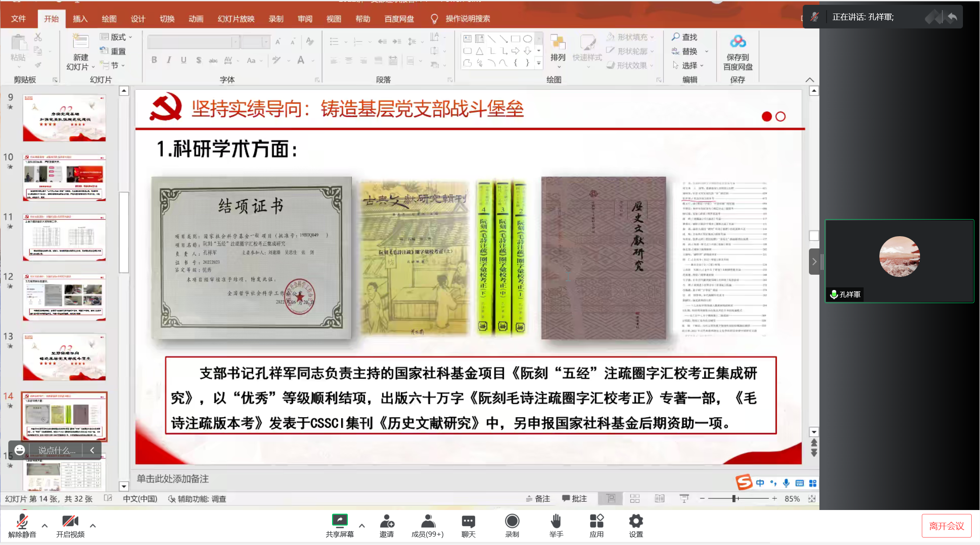
Task: Click the Leave Meeting button
Action: tap(946, 526)
